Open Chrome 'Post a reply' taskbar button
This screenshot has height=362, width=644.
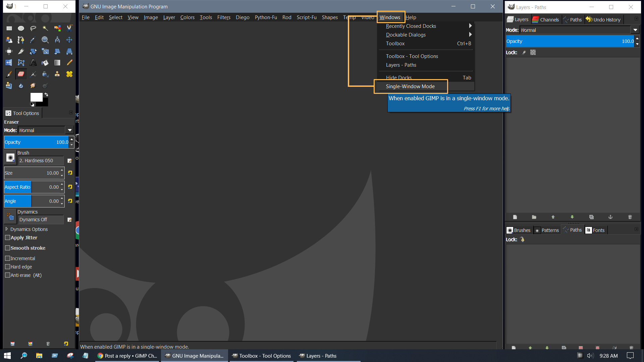pyautogui.click(x=127, y=356)
